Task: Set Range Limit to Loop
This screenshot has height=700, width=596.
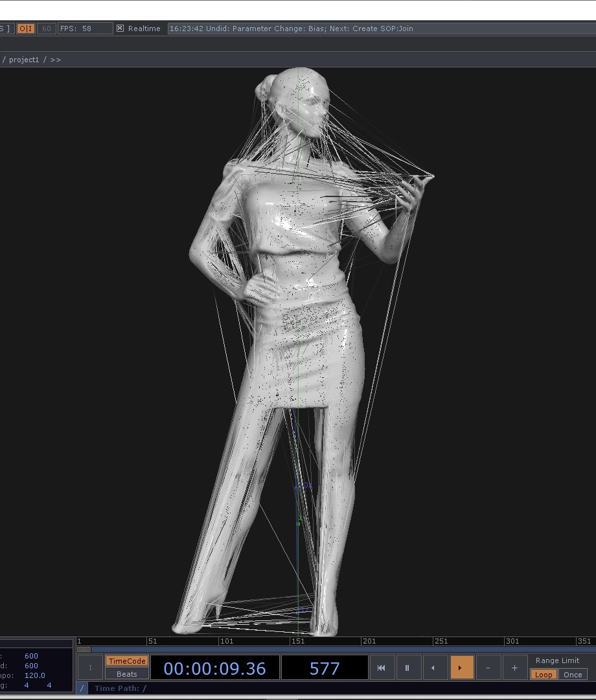Action: pos(544,675)
